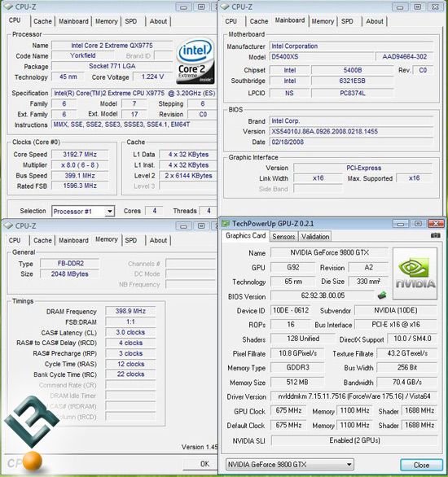Click the GPU-Z title bar app icon

pyautogui.click(x=226, y=224)
